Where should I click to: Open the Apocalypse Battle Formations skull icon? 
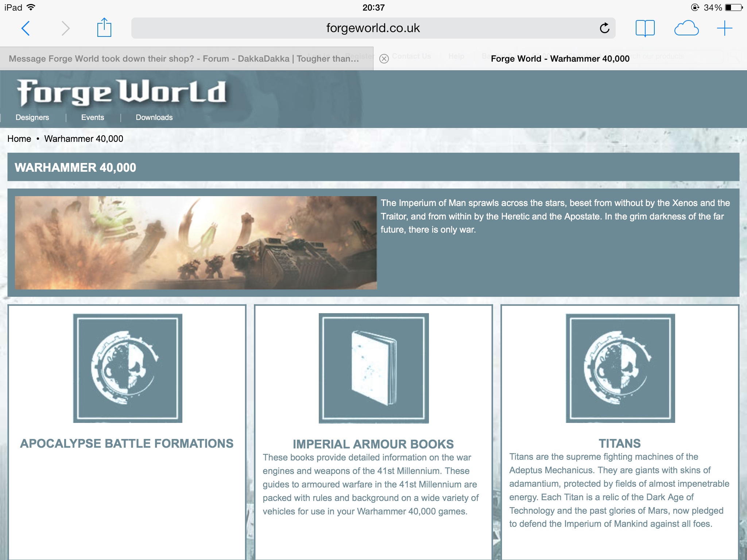[x=128, y=368]
